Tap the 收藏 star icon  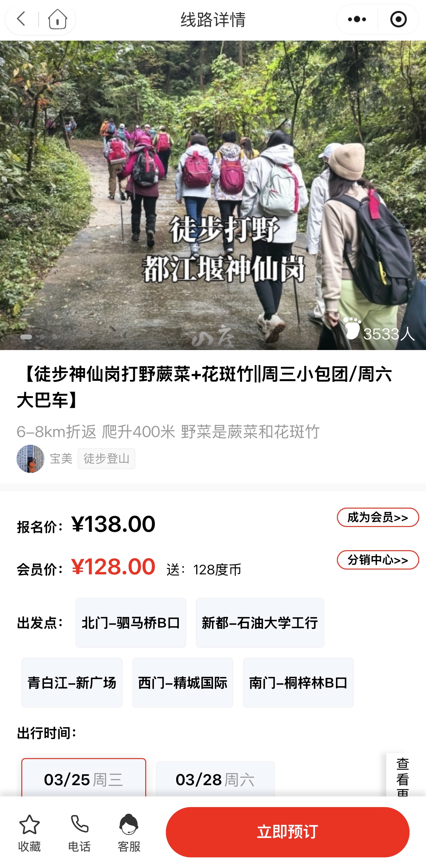(29, 824)
